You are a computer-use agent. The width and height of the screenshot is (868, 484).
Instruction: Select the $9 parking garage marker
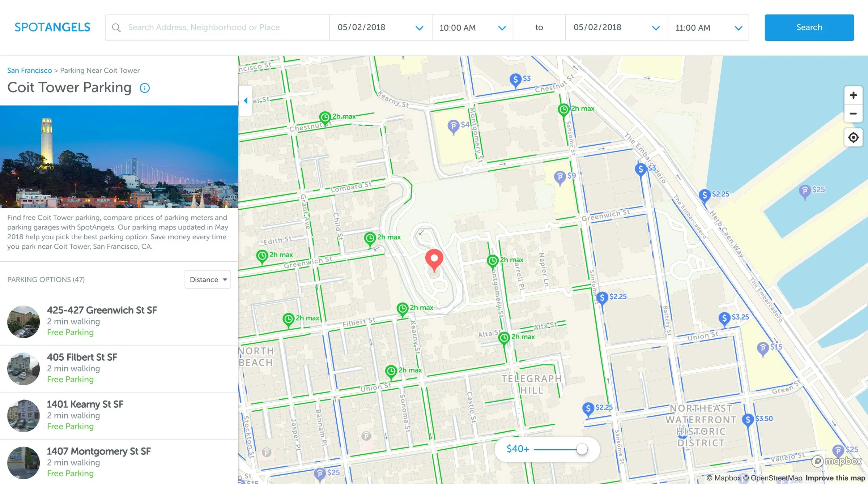[560, 177]
